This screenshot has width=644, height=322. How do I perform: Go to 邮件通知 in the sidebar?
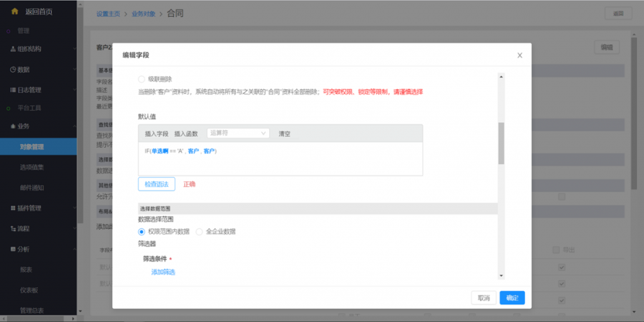(x=31, y=187)
